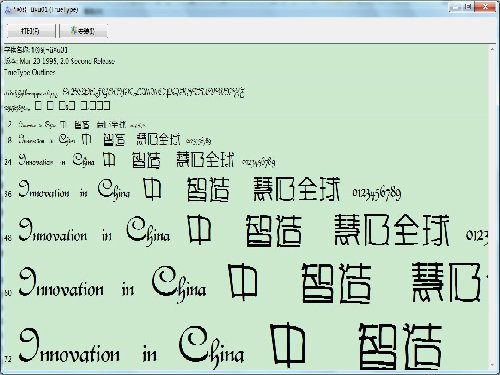The image size is (500, 375).
Task: Click the scrollbar down arrow
Action: coord(492,365)
